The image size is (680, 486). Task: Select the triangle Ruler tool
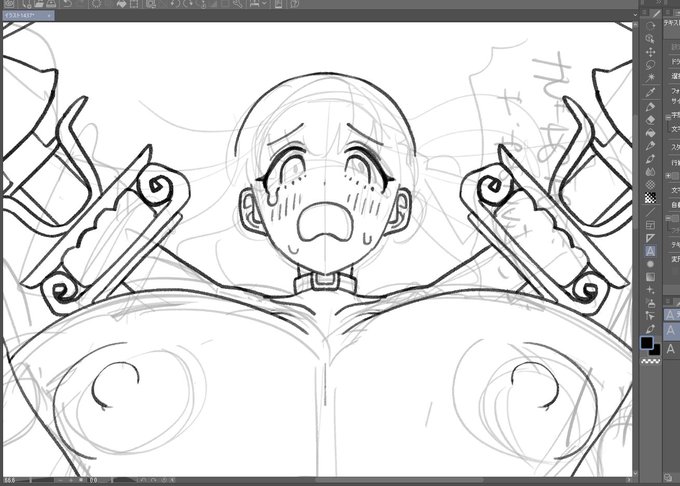650,238
